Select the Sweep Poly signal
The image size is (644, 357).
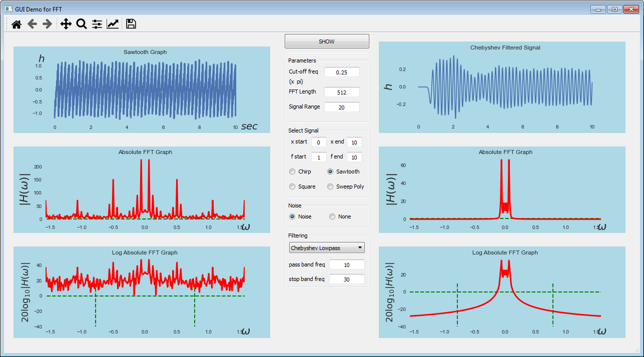point(330,186)
